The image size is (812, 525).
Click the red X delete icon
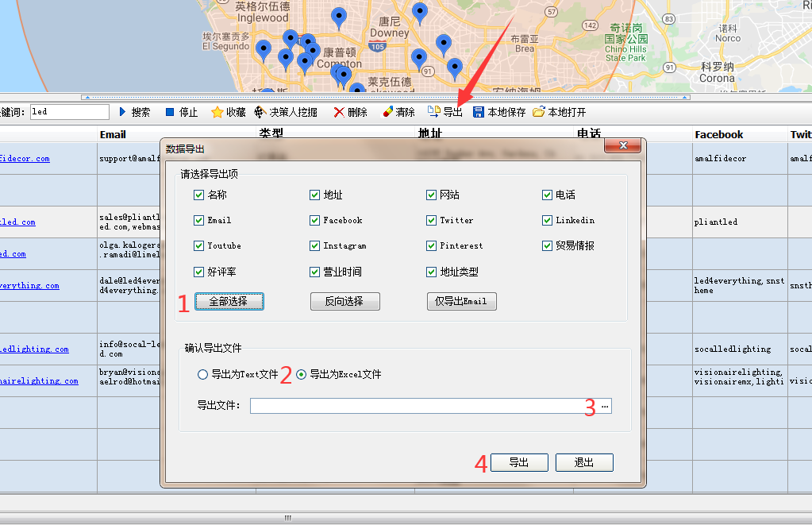click(x=339, y=113)
